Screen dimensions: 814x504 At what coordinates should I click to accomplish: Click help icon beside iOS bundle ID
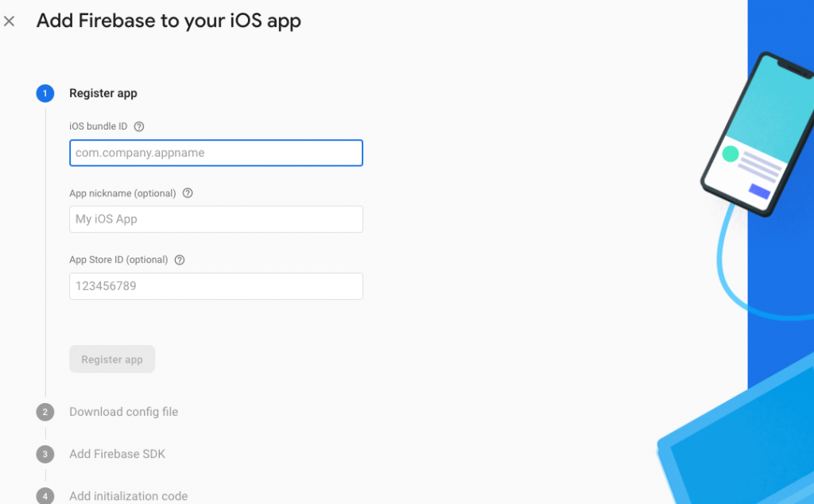point(139,126)
